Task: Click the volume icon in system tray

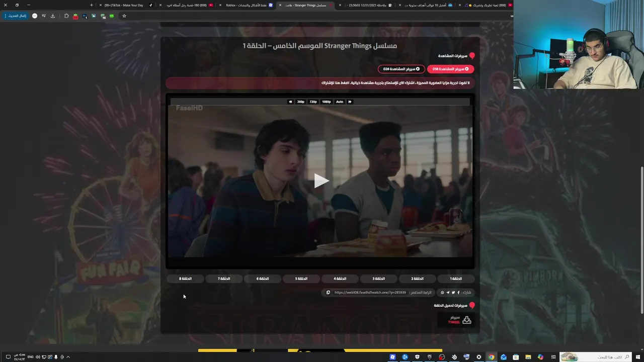Action: [37, 357]
